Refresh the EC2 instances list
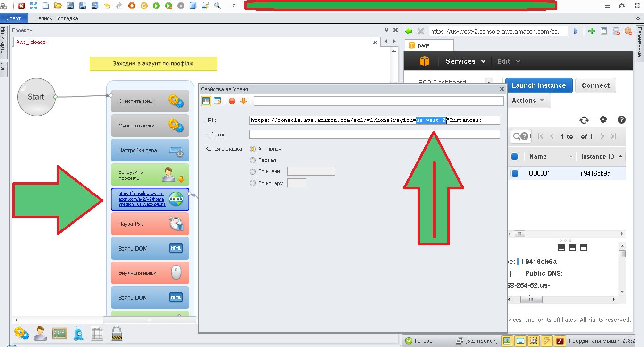The width and height of the screenshot is (644, 347). [x=584, y=120]
